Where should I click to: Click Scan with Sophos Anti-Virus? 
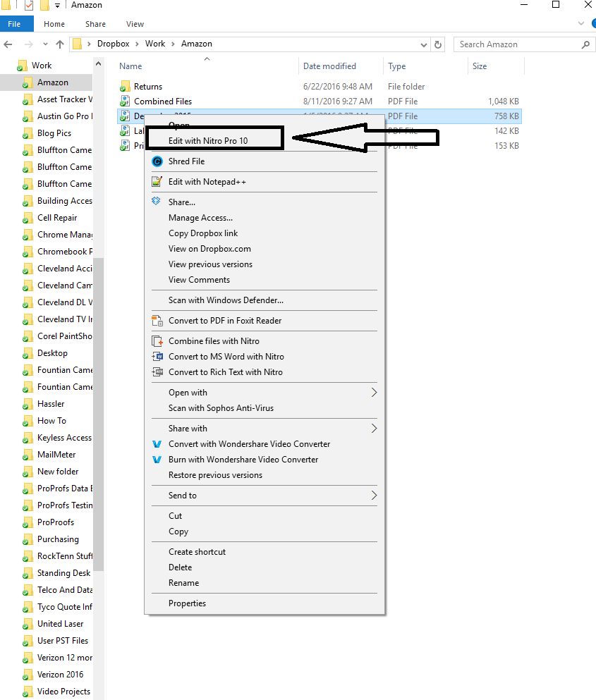point(221,408)
